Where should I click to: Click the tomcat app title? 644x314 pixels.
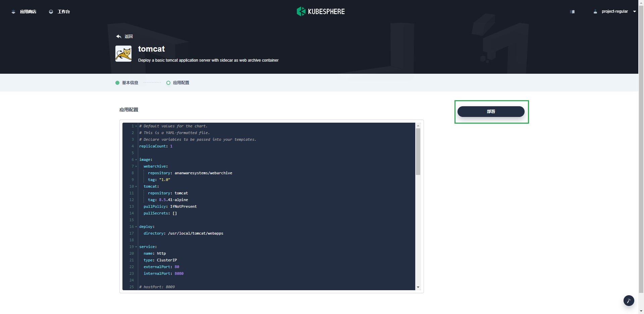click(151, 49)
